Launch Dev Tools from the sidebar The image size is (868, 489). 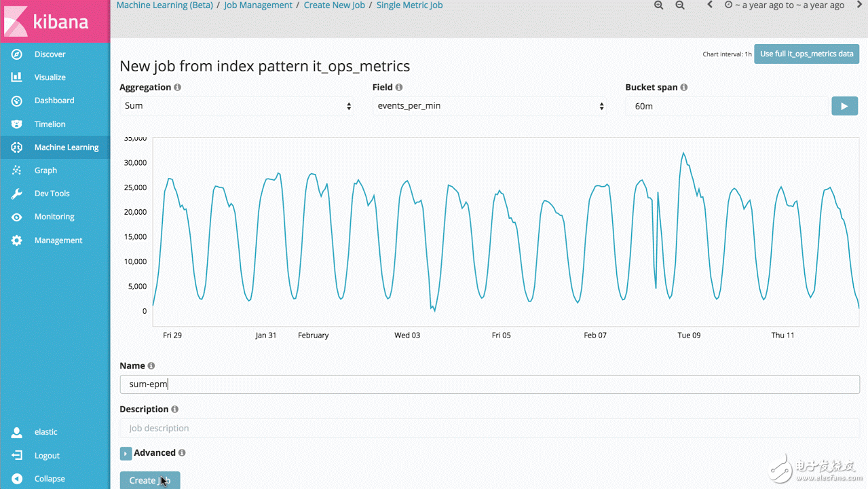(x=16, y=193)
